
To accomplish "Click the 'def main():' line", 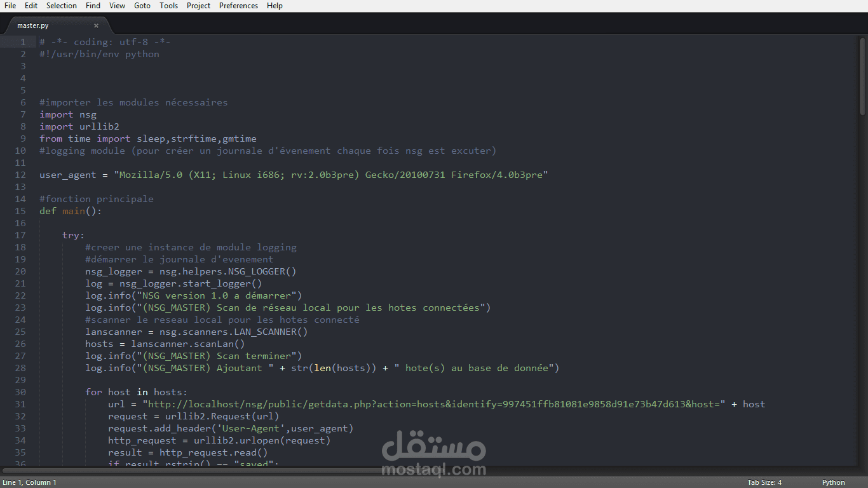I will tap(71, 211).
